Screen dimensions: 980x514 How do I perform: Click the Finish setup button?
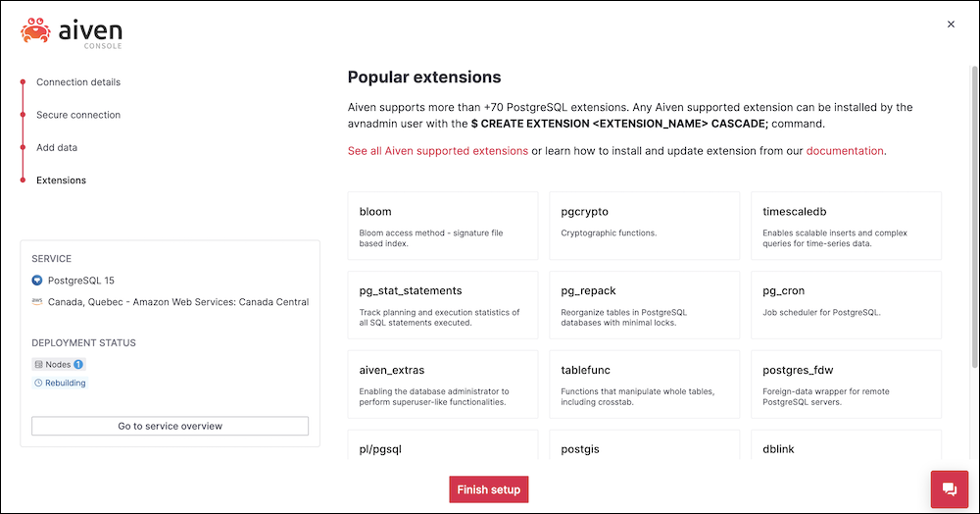click(x=489, y=489)
